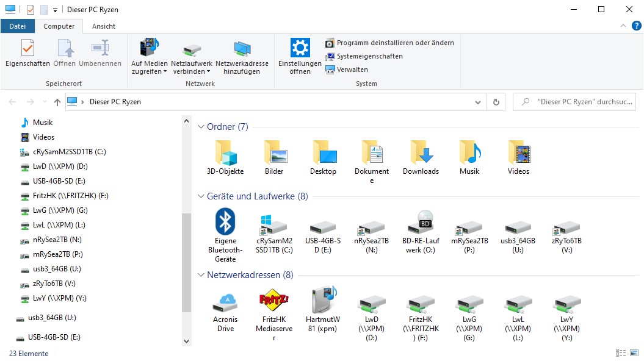Collapse Geräte und Laufwerke (8) group

pos(201,196)
